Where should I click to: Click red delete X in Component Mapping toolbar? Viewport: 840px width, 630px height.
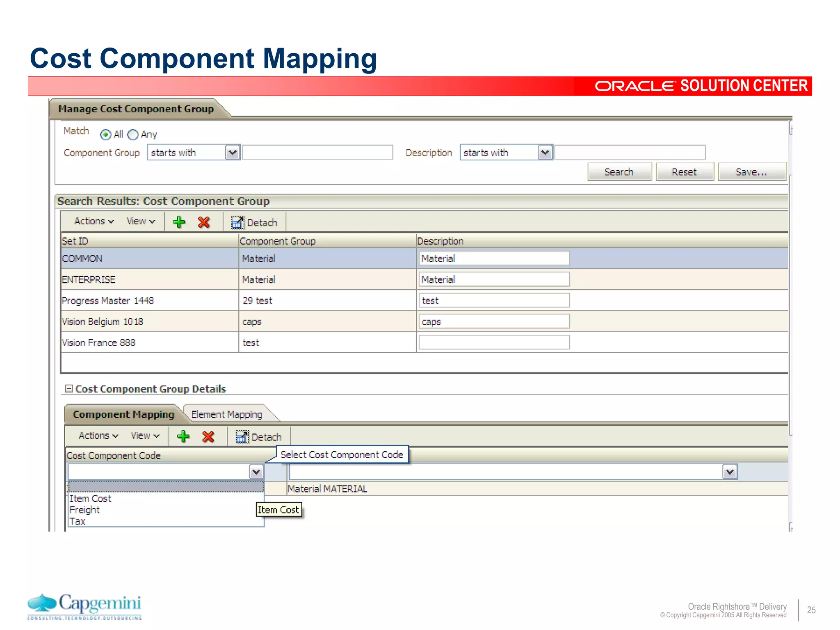tap(208, 436)
